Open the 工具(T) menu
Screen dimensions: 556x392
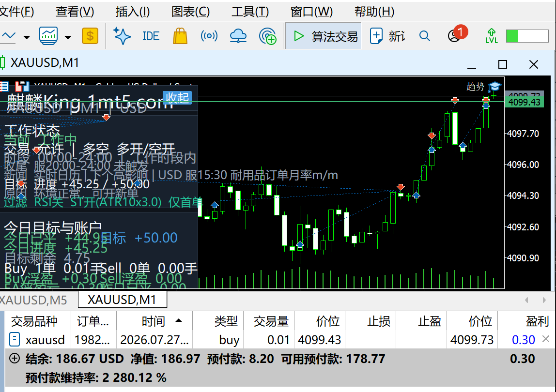pyautogui.click(x=250, y=12)
